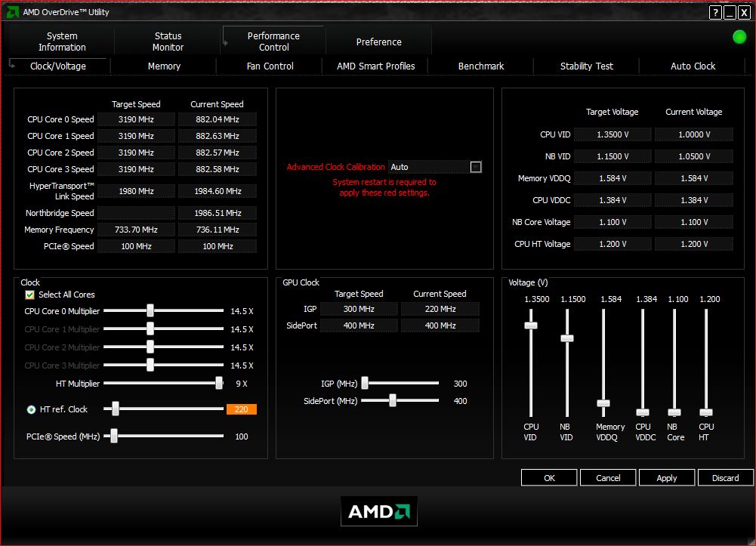Click the red Advanced Clock Calibration label
756x546 pixels.
[335, 167]
